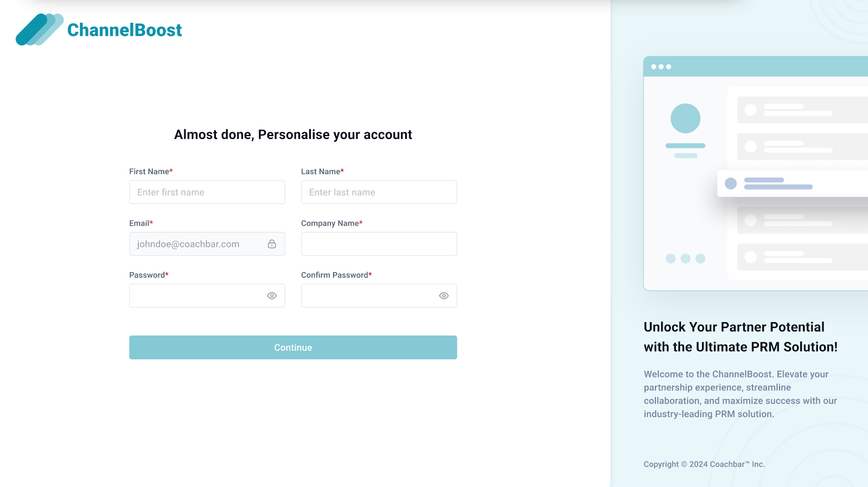Click the locked email field johndoe@coachbar.com

point(207,244)
